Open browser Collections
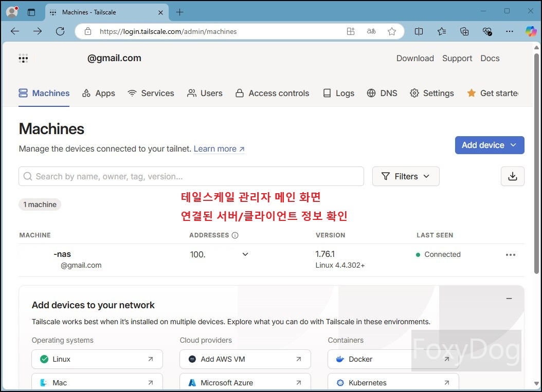The width and height of the screenshot is (542, 392). pos(464,31)
